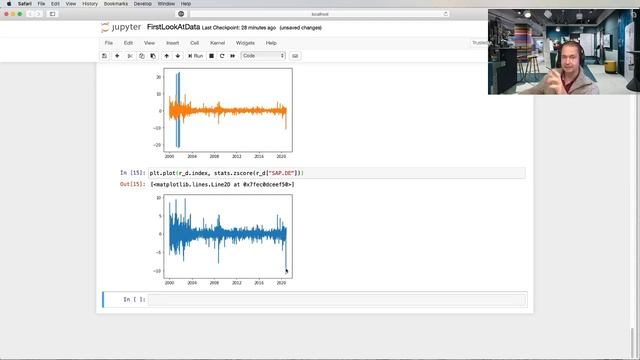Move selected cell down arrow
The height and width of the screenshot is (360, 640).
tap(178, 56)
